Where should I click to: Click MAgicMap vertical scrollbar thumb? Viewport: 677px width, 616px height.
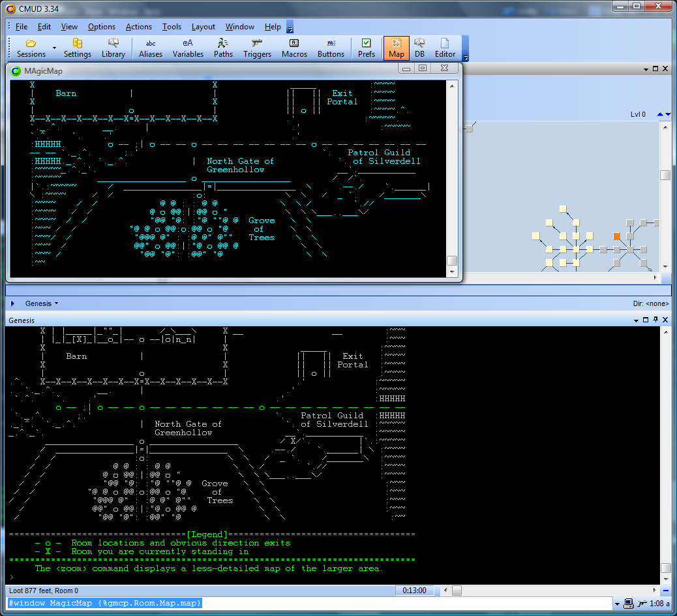pos(451,260)
